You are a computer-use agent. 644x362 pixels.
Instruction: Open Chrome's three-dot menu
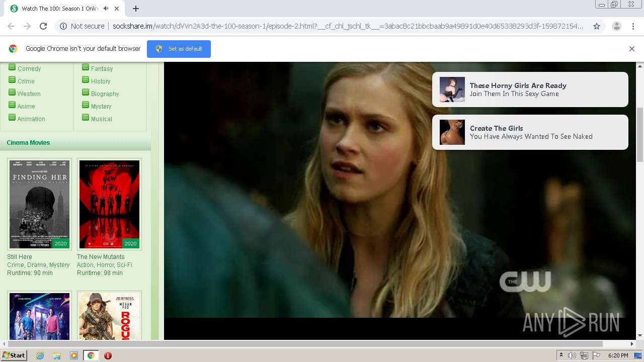[633, 26]
